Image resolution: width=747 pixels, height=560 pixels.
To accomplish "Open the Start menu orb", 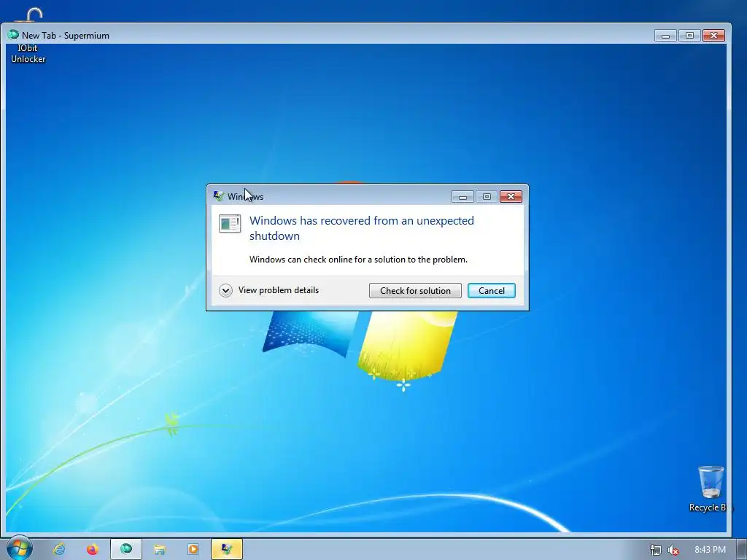I will [x=18, y=548].
